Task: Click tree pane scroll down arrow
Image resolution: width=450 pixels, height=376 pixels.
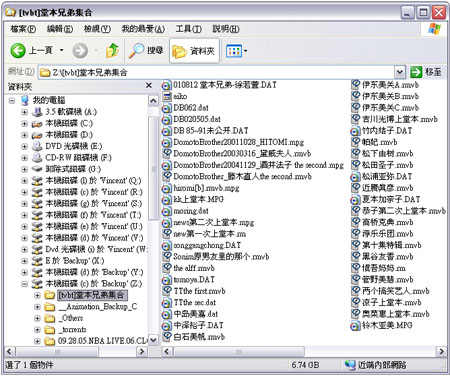Action: (x=153, y=340)
